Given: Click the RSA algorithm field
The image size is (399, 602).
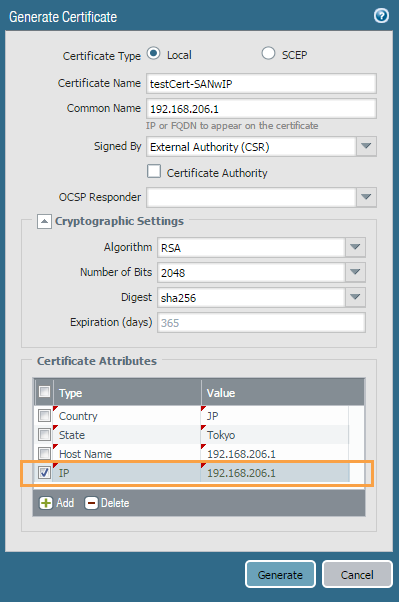Looking at the screenshot, I should pyautogui.click(x=251, y=247).
